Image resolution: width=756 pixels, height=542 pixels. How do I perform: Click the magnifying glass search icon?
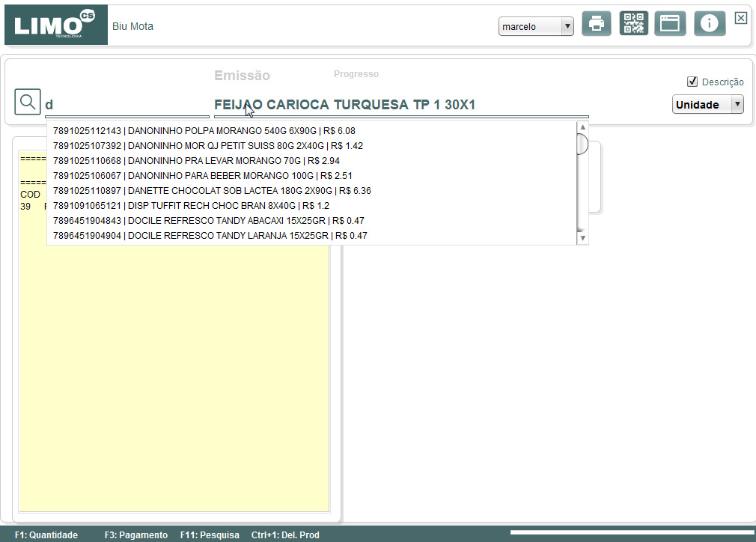click(28, 102)
